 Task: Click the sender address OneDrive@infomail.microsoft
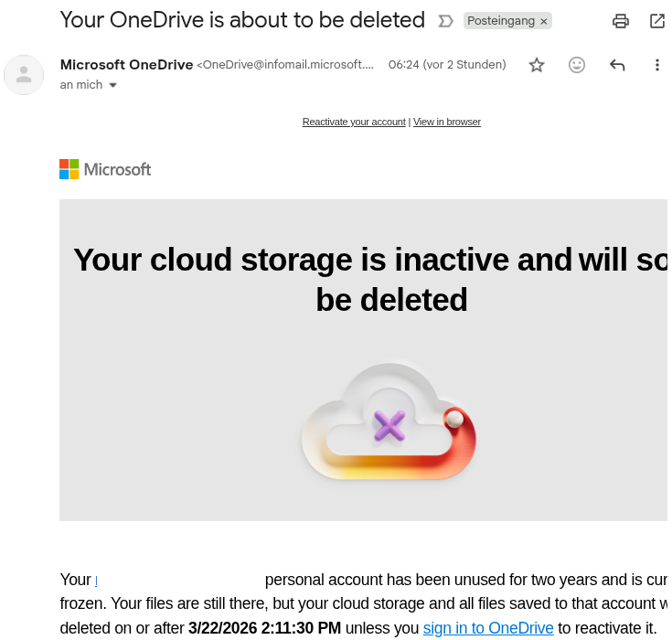click(285, 65)
